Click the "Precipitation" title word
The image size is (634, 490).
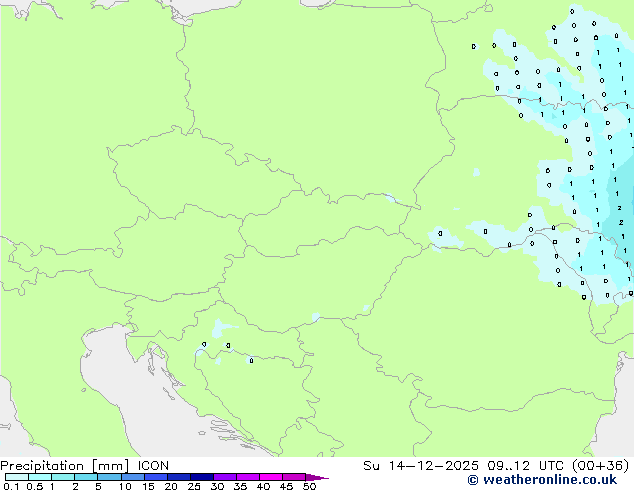point(42,466)
